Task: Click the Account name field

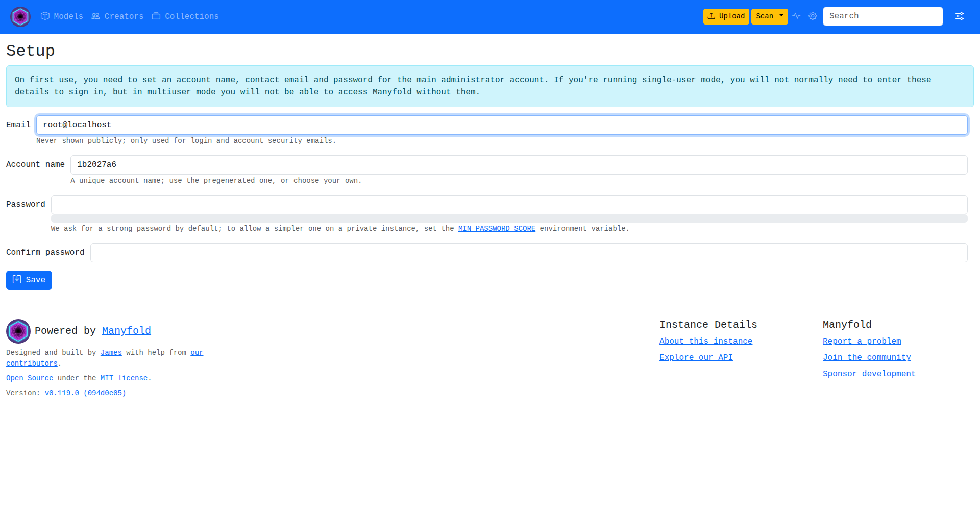Action: [519, 165]
